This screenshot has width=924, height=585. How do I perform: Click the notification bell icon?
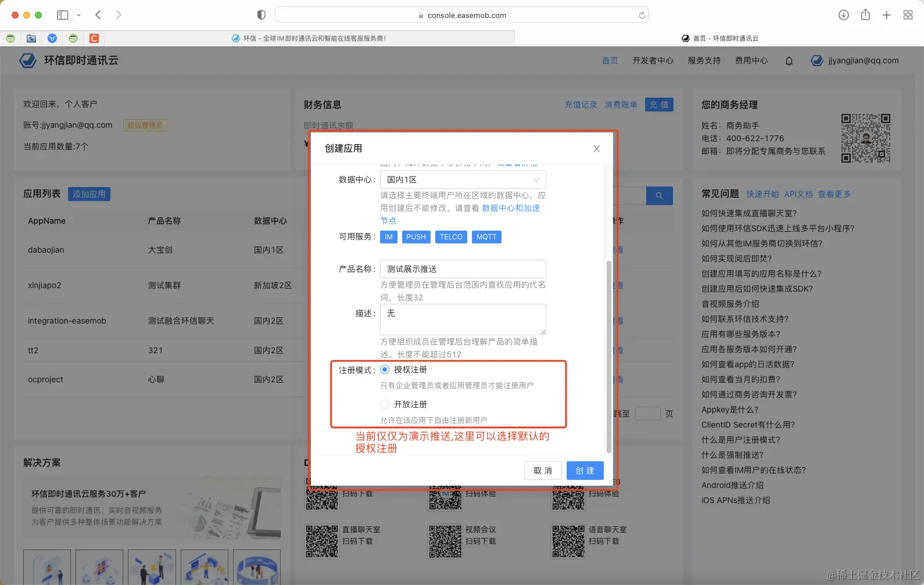coord(789,60)
